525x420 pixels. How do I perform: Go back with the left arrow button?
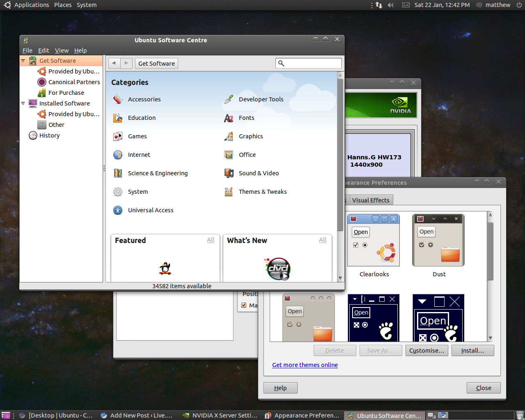pyautogui.click(x=114, y=63)
